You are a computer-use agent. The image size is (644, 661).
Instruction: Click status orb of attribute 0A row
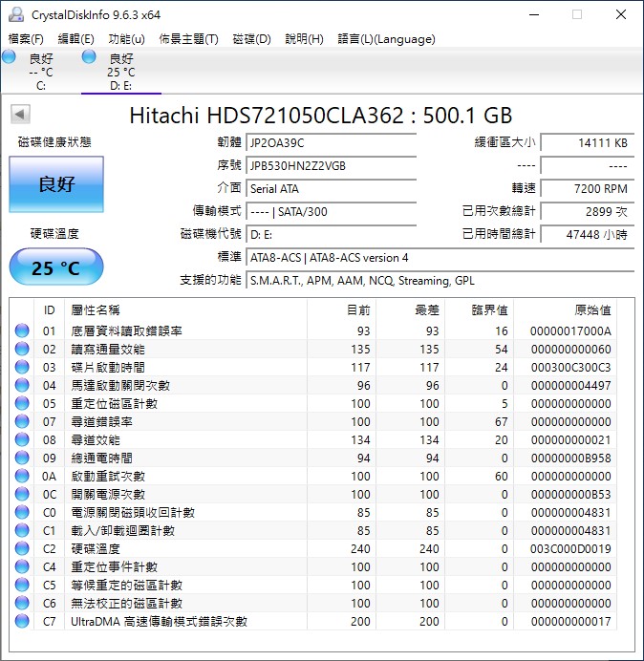(x=22, y=476)
